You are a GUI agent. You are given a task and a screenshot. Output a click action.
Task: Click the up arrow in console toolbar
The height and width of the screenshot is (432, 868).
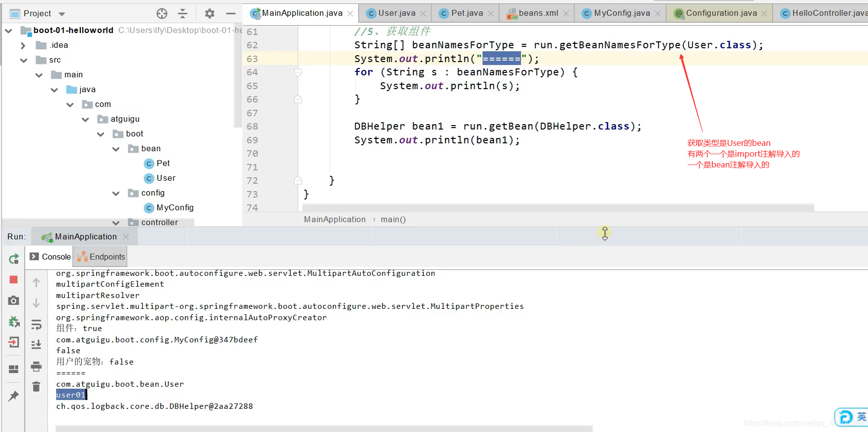click(36, 282)
